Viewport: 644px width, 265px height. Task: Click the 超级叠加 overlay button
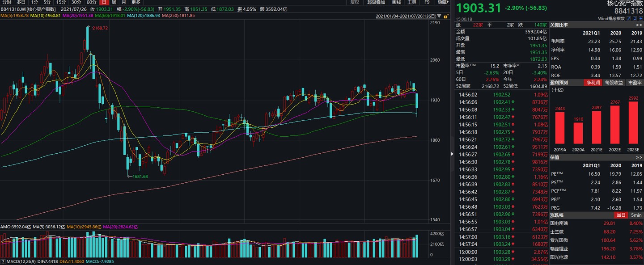(x=376, y=2)
